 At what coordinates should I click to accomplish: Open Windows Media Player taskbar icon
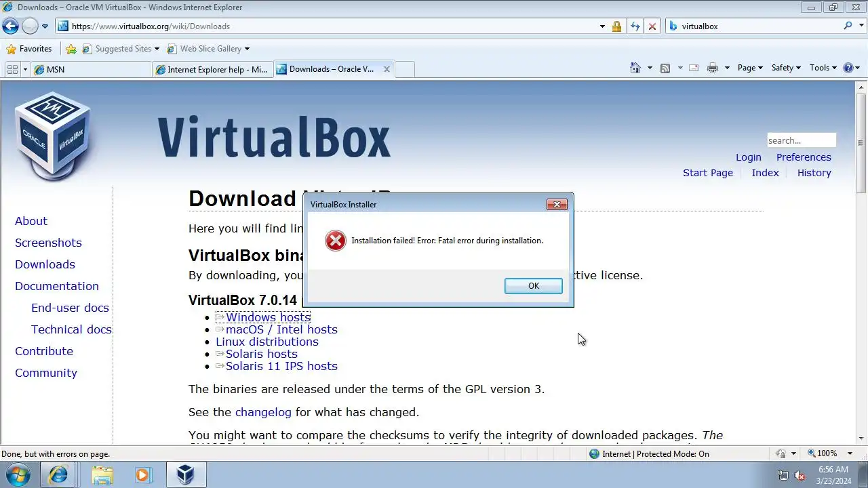[x=143, y=474]
